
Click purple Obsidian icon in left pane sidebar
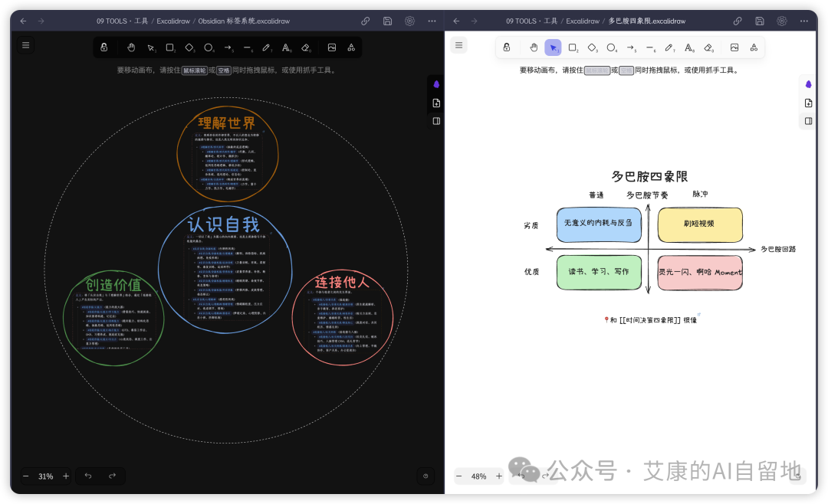click(x=436, y=84)
